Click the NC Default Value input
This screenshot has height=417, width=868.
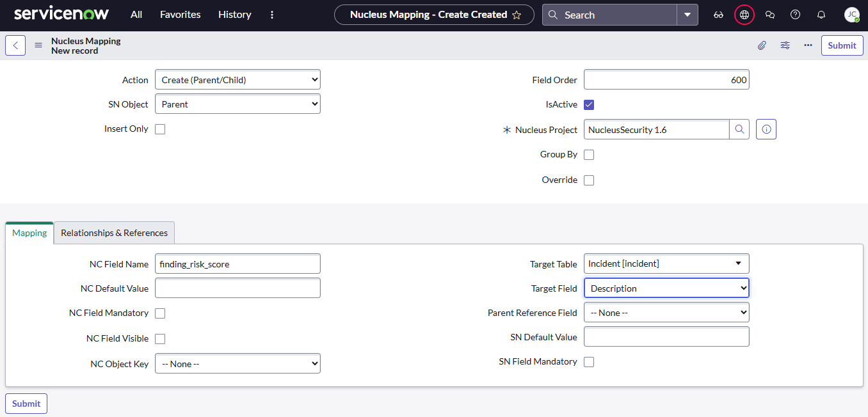(x=237, y=288)
